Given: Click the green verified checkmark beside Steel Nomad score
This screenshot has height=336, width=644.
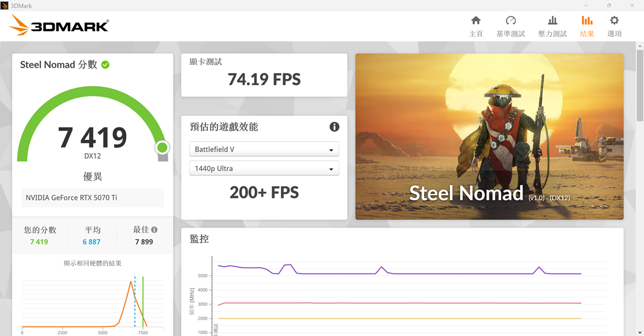Looking at the screenshot, I should click(105, 65).
